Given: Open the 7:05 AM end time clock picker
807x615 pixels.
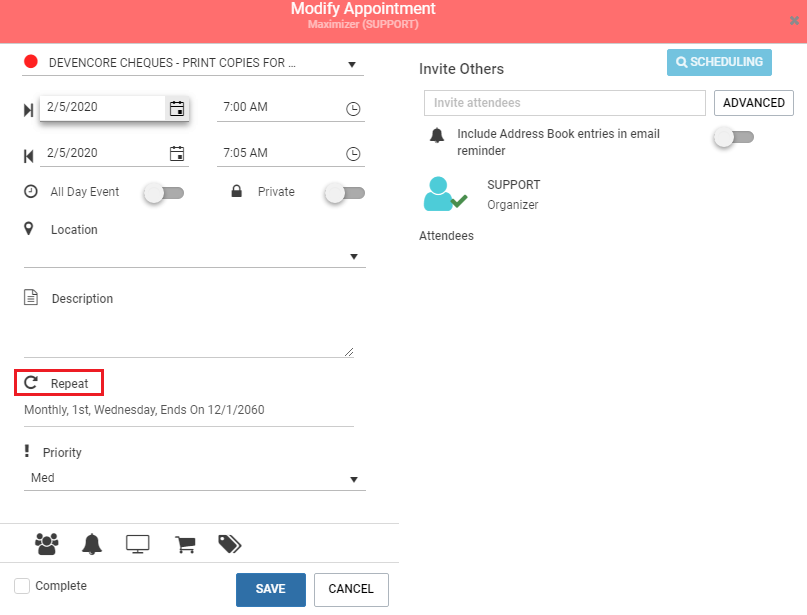Looking at the screenshot, I should pos(353,153).
